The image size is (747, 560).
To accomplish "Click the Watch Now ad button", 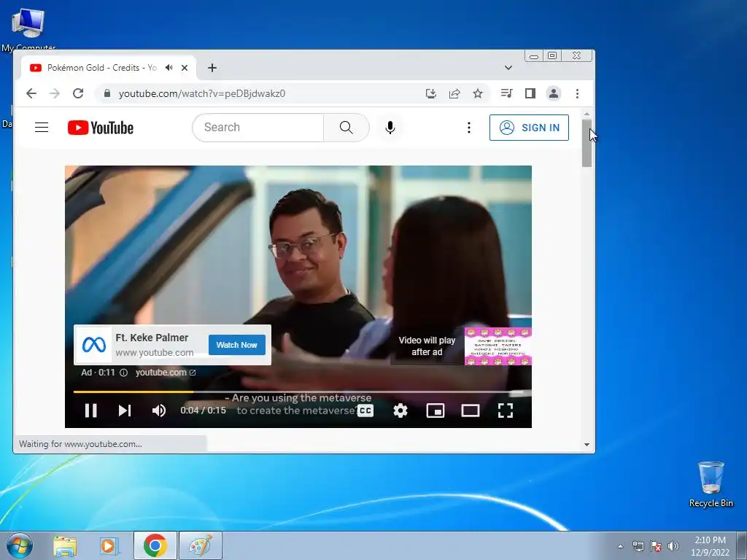I will click(237, 345).
